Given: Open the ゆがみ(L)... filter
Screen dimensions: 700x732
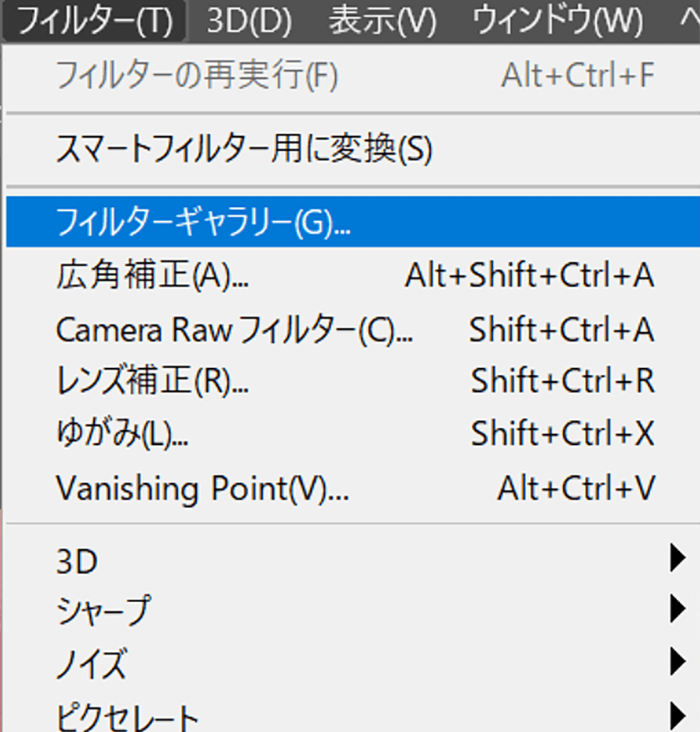Looking at the screenshot, I should point(122,434).
